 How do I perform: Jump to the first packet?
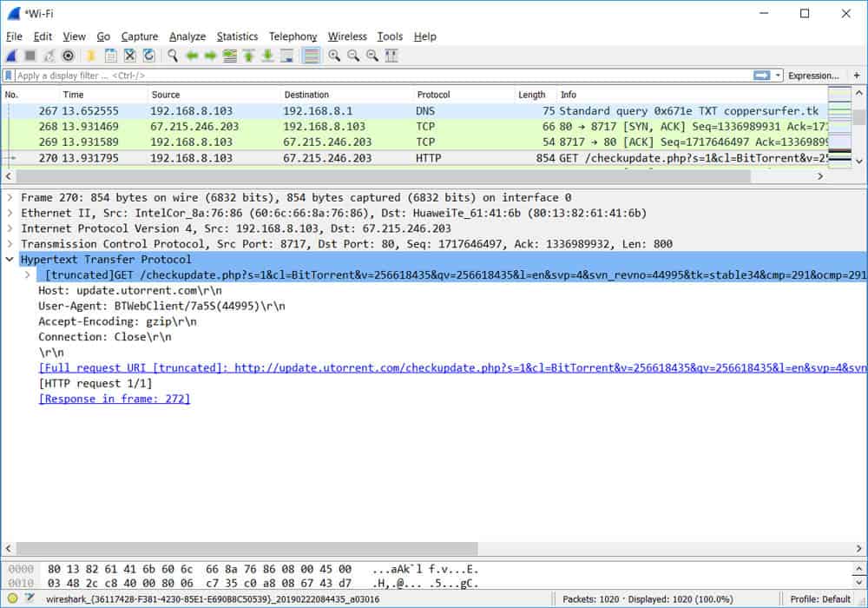248,56
